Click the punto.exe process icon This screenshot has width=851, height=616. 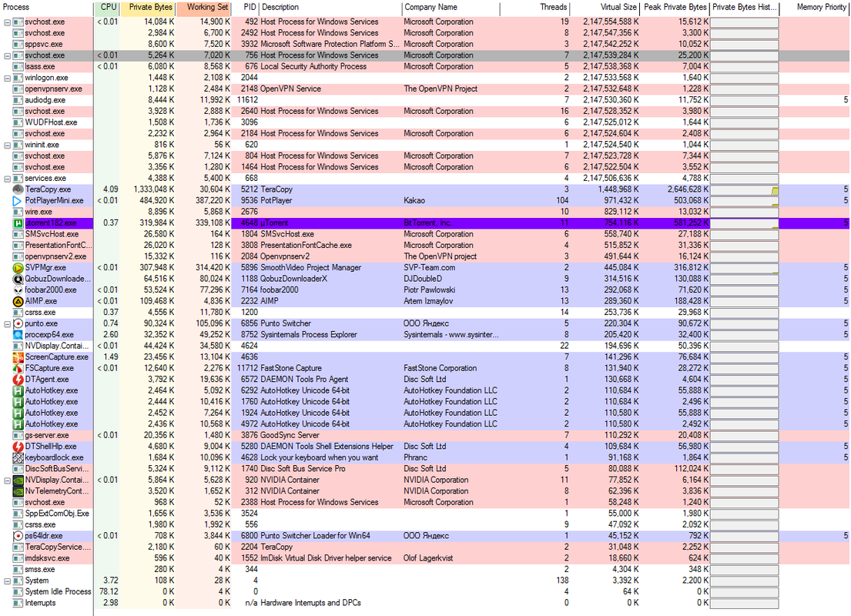pos(18,323)
